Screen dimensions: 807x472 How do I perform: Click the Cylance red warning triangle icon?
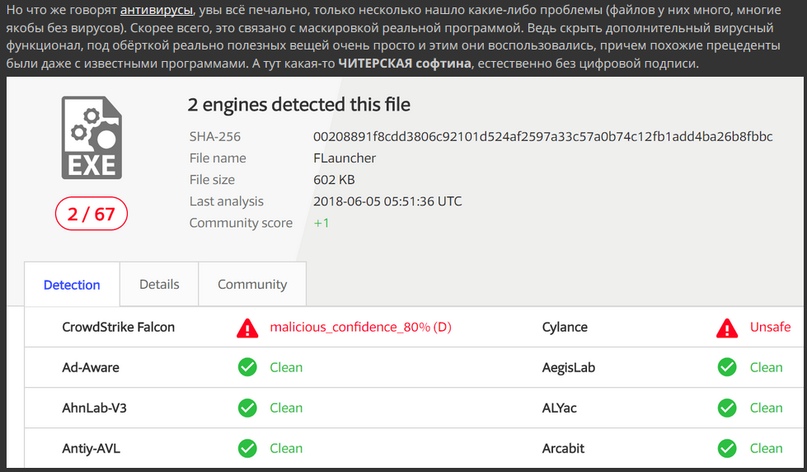[727, 327]
